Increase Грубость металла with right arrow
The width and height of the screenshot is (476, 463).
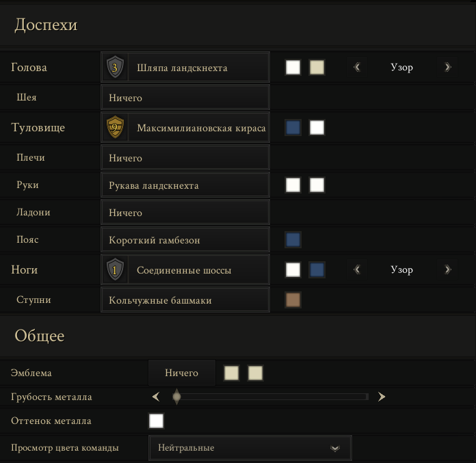click(382, 397)
